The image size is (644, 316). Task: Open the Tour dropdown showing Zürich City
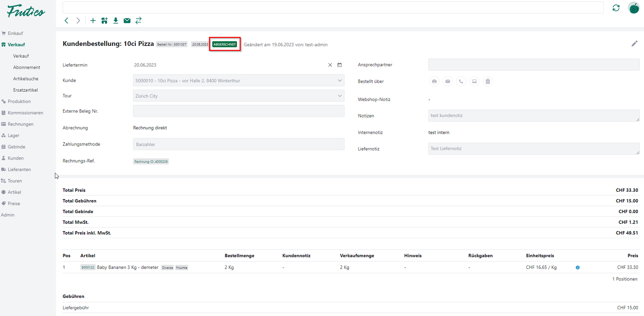pyautogui.click(x=339, y=96)
